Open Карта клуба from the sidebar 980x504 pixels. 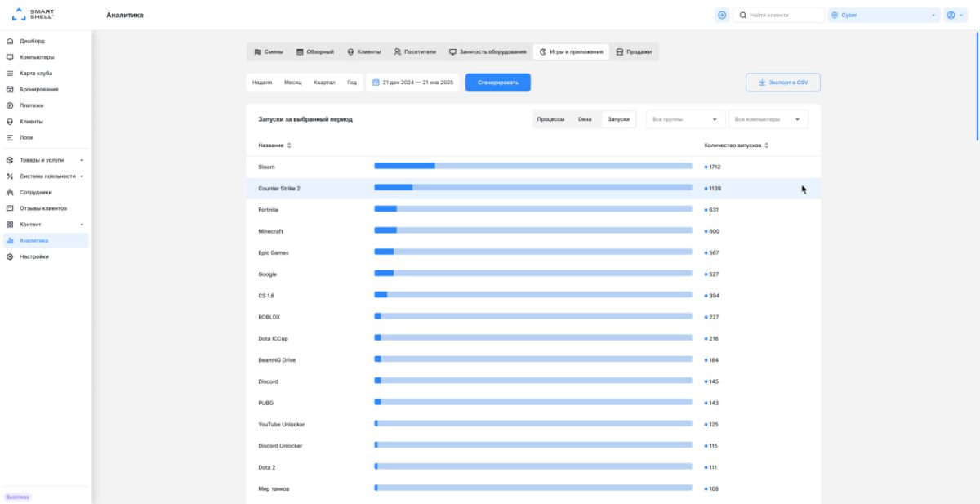coord(36,74)
